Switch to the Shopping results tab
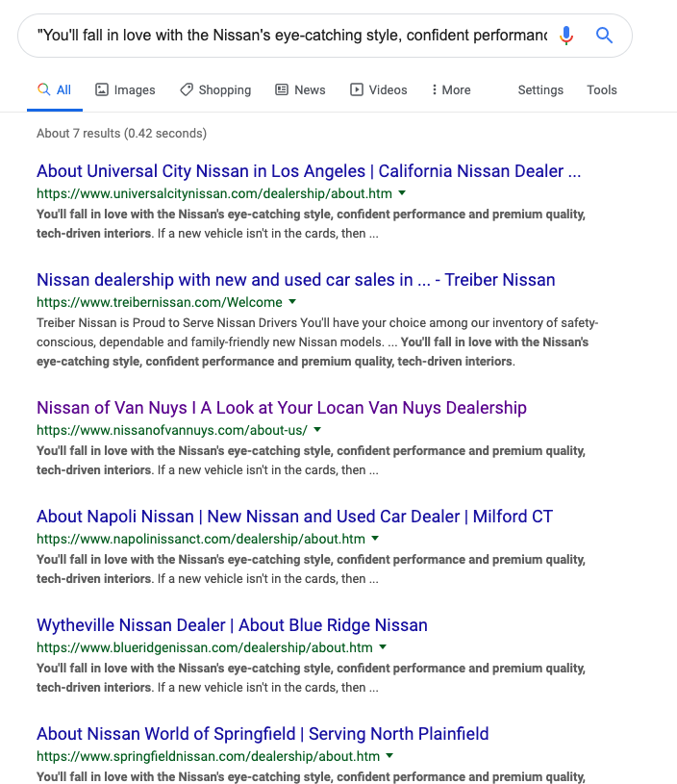 tap(215, 89)
